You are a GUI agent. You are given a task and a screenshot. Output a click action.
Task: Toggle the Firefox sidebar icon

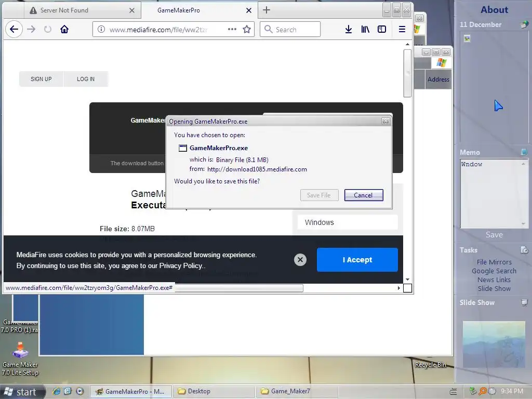[382, 29]
